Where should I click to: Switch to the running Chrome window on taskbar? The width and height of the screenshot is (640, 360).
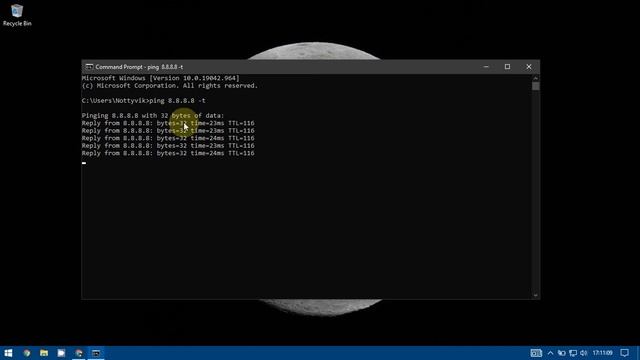click(x=79, y=353)
